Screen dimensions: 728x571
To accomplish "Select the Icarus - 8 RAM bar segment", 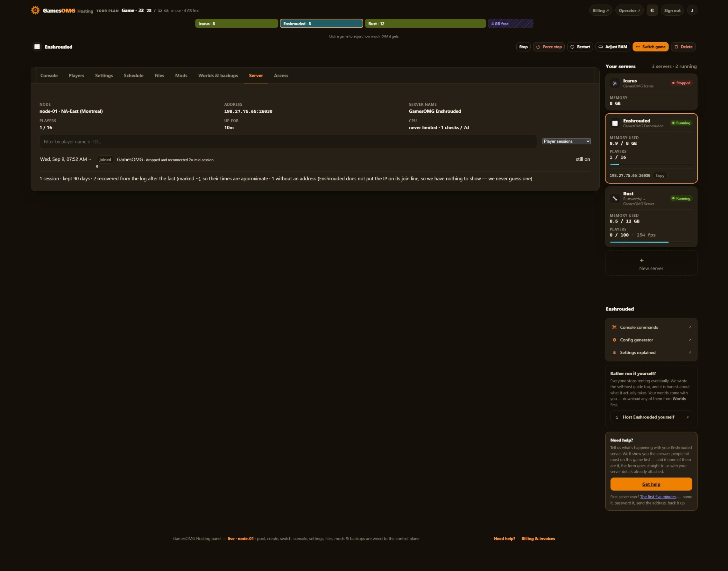I will 236,24.
